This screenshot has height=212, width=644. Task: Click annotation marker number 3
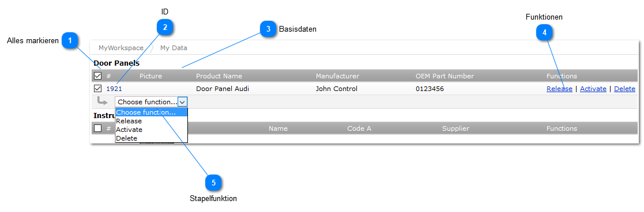tap(268, 29)
